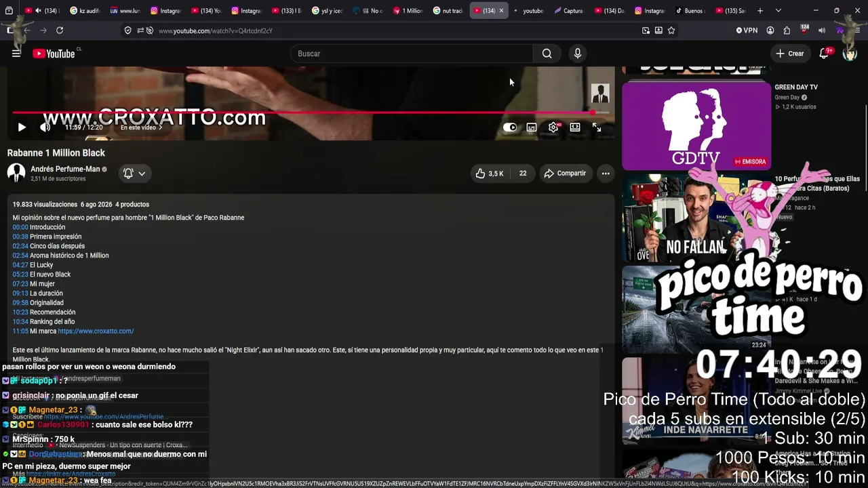Jump to 10:34 Ranking del año

[20, 322]
